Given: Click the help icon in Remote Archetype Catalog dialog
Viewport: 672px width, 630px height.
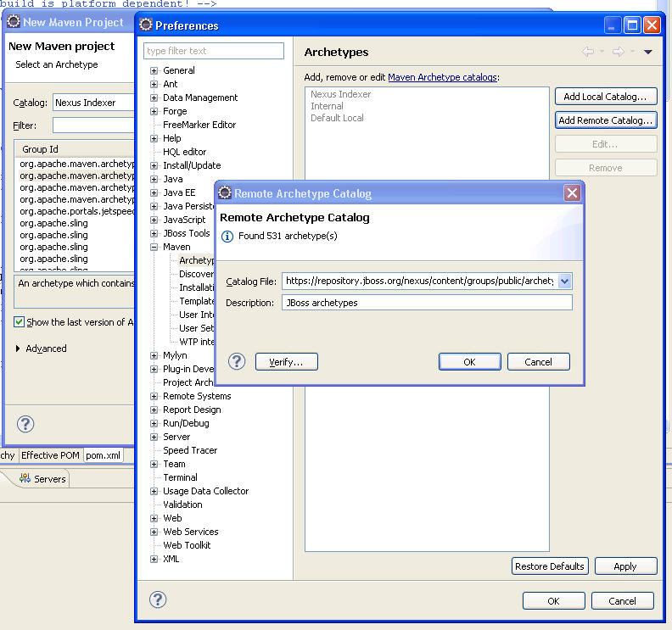Looking at the screenshot, I should click(x=238, y=362).
